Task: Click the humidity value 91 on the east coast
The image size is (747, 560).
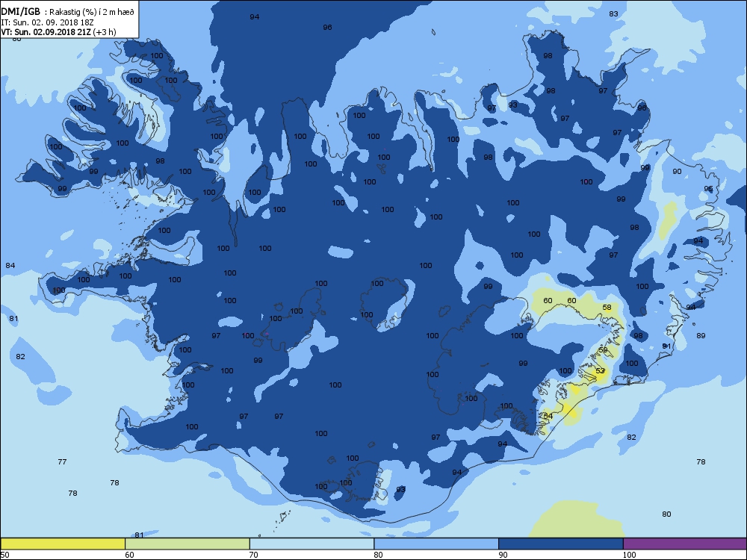Action: pyautogui.click(x=666, y=346)
